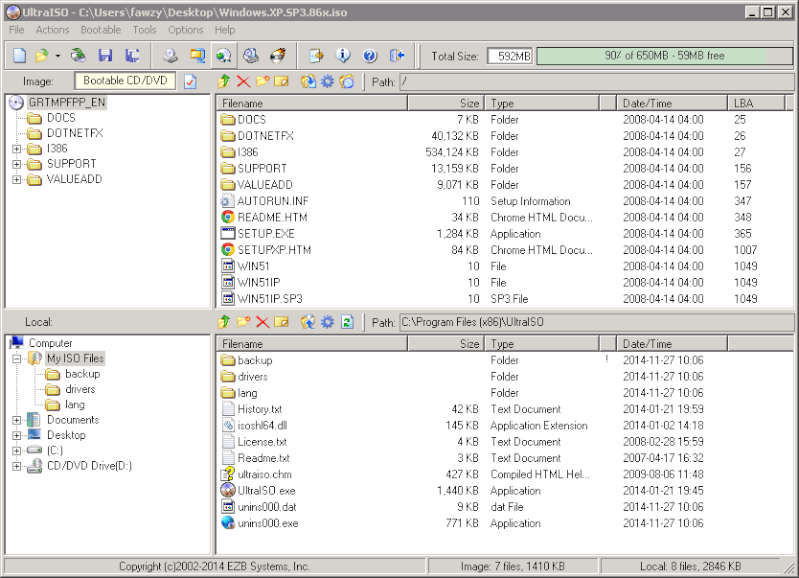Click the checkmark document icon beside Bootable CD/DVD

(x=191, y=82)
